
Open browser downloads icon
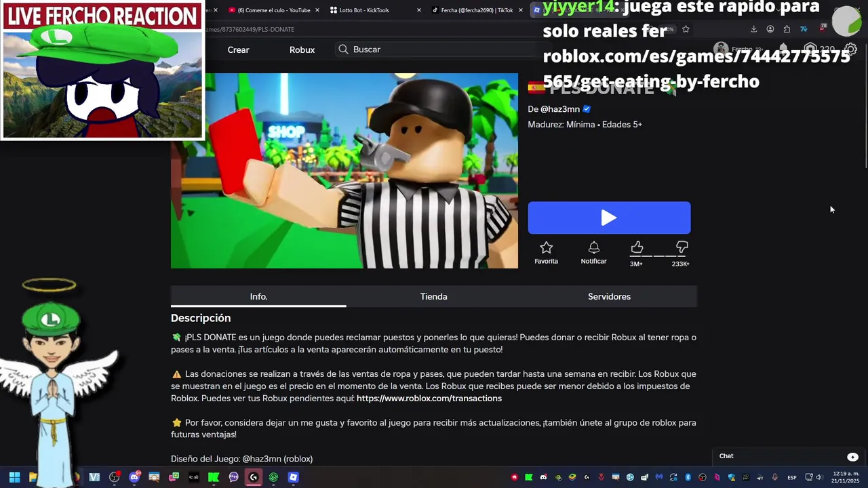[753, 29]
